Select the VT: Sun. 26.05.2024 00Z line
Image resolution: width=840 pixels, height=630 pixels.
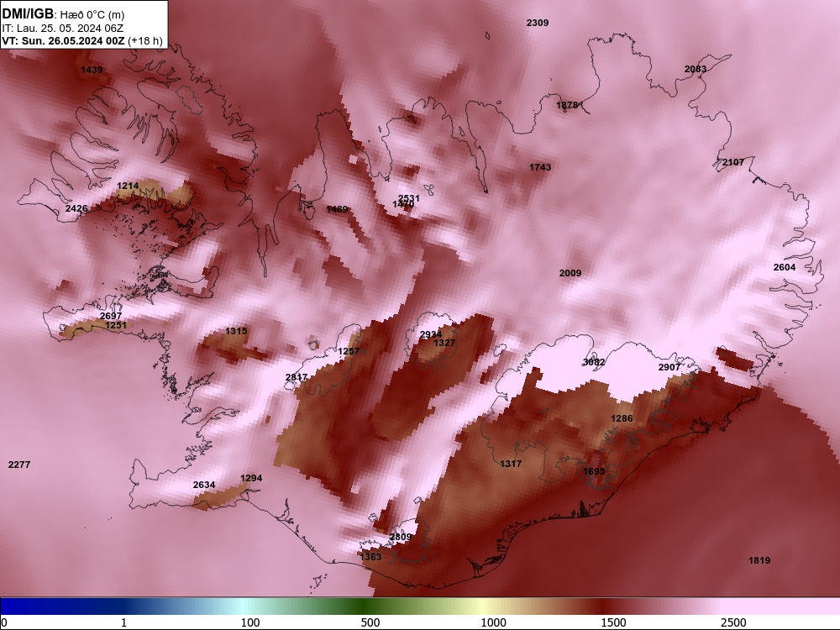[x=63, y=40]
